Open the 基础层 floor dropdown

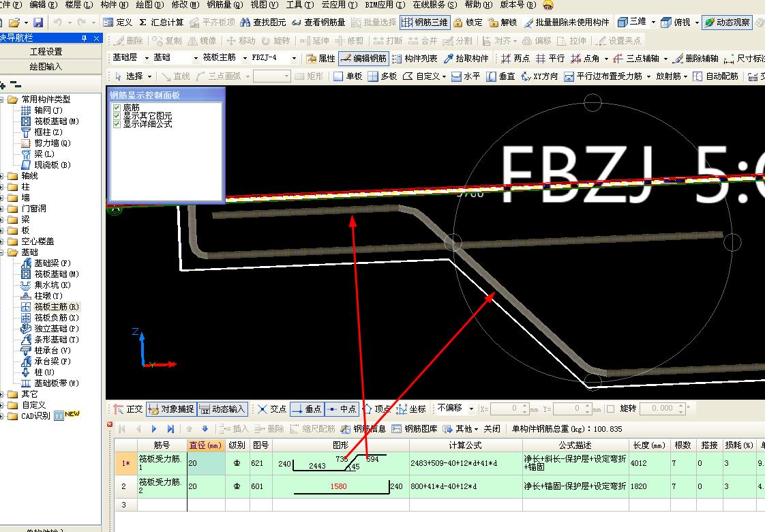(x=147, y=58)
